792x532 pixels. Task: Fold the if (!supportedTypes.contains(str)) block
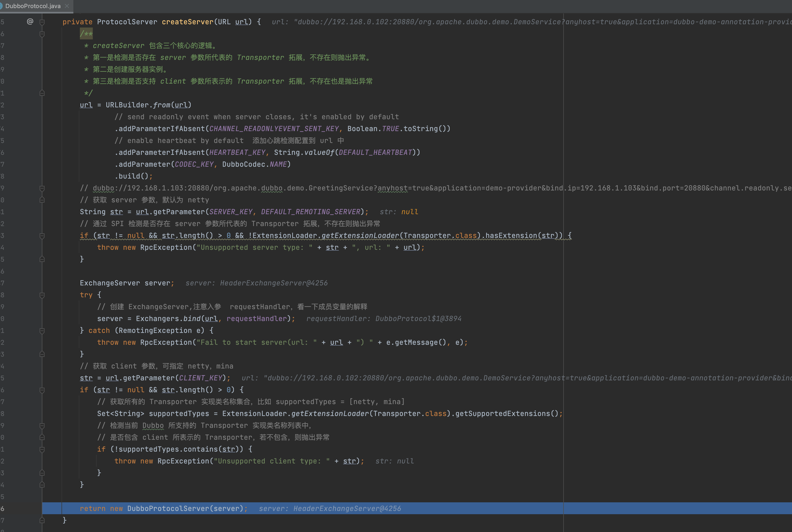(42, 449)
